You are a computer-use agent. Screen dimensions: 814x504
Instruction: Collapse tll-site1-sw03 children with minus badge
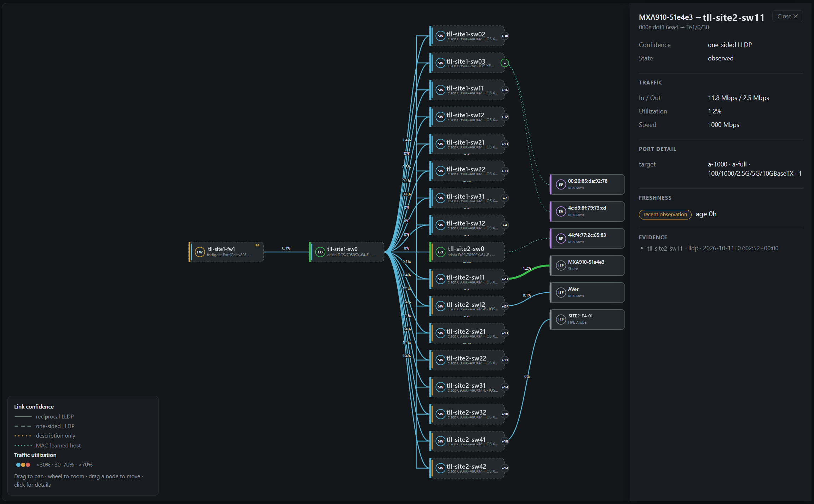tap(505, 63)
